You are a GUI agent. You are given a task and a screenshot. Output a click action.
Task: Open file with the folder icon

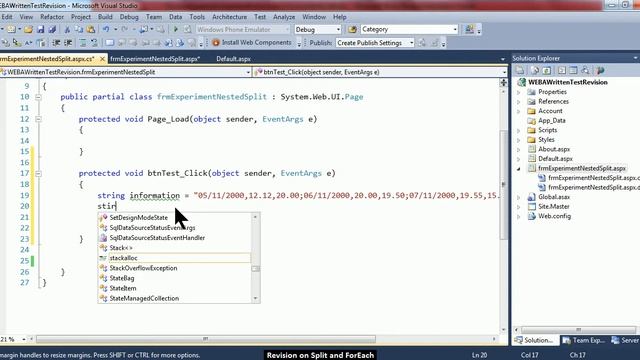[x=28, y=29]
